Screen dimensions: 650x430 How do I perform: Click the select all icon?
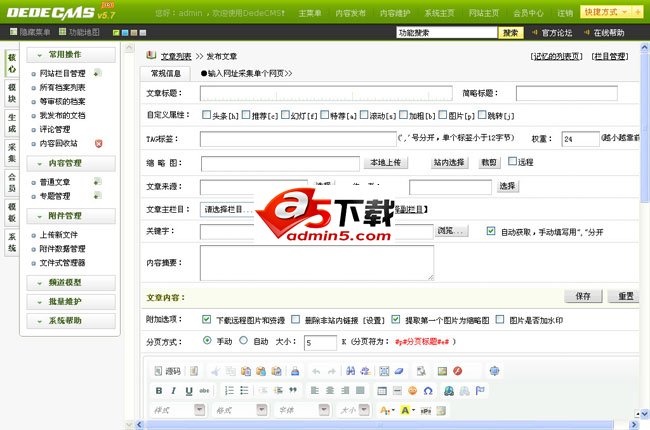(x=384, y=371)
